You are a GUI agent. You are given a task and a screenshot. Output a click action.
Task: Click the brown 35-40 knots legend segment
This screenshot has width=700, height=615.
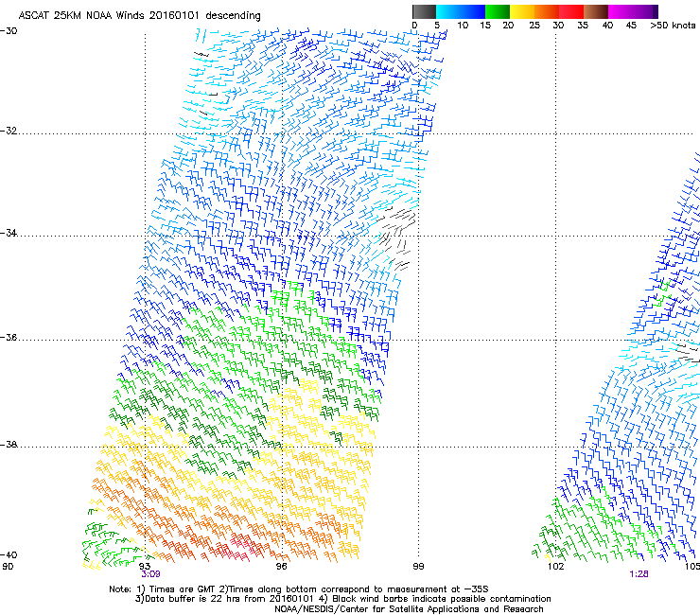[596, 11]
